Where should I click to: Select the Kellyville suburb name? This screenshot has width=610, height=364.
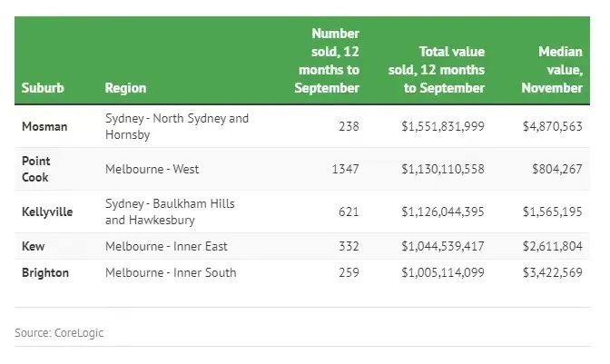coord(47,212)
